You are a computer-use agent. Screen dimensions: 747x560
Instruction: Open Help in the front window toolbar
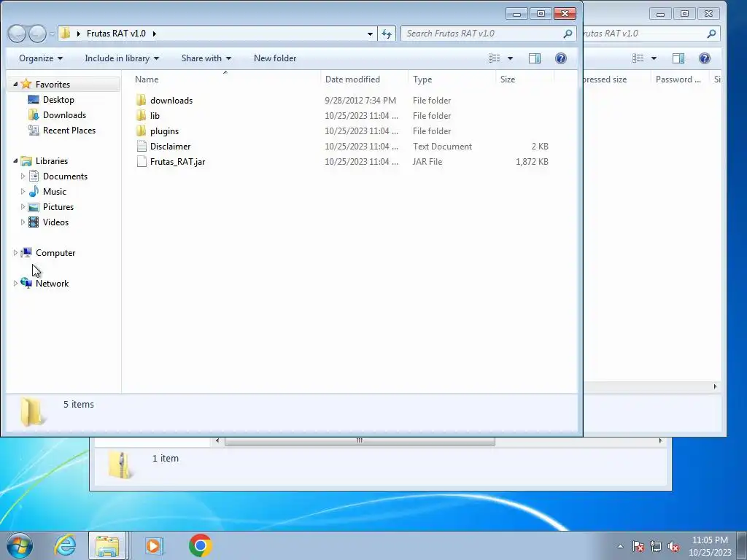[561, 58]
